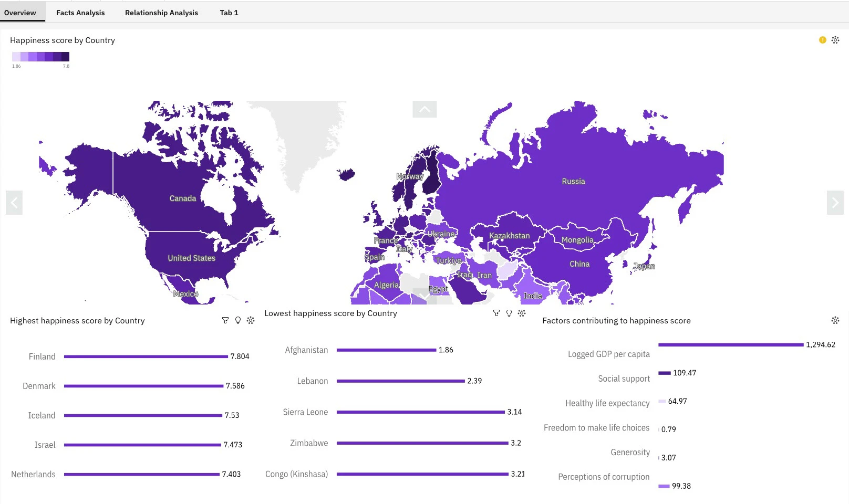Open the explore icon beside the Highest happiness chart

pyautogui.click(x=251, y=320)
